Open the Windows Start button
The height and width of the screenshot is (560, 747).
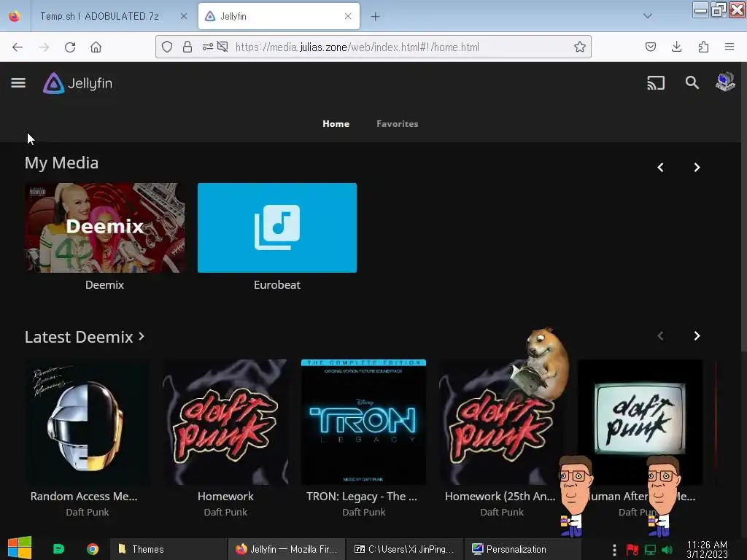(x=20, y=548)
